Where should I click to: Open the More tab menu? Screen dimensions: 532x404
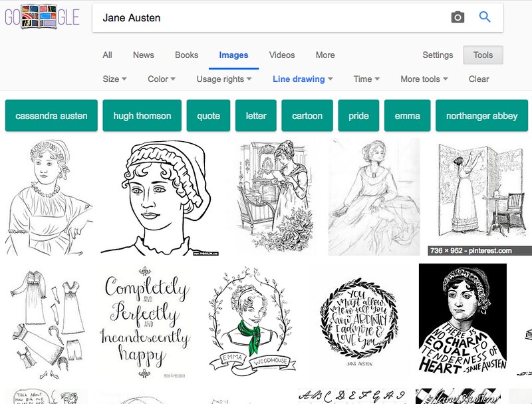(325, 55)
